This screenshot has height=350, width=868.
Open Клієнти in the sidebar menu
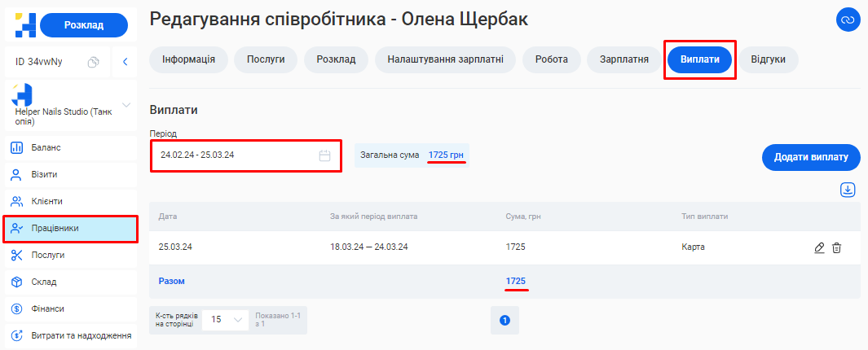46,201
